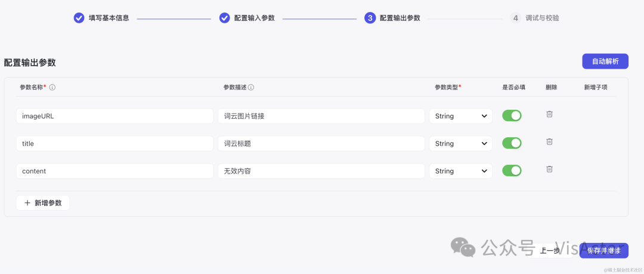Viewport: 644px width, 274px height.
Task: Click the 保存并继续 button
Action: tap(603, 251)
